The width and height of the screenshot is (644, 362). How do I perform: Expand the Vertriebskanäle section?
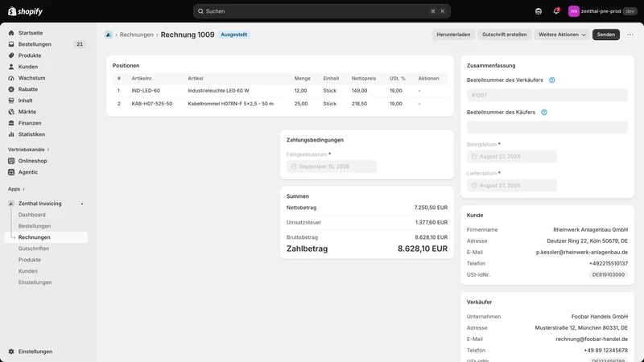(28, 150)
